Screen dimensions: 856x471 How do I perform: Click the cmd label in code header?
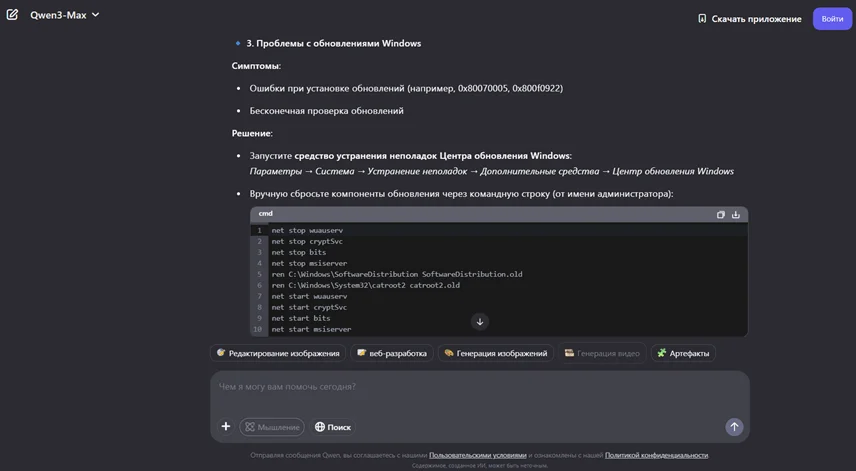point(266,214)
